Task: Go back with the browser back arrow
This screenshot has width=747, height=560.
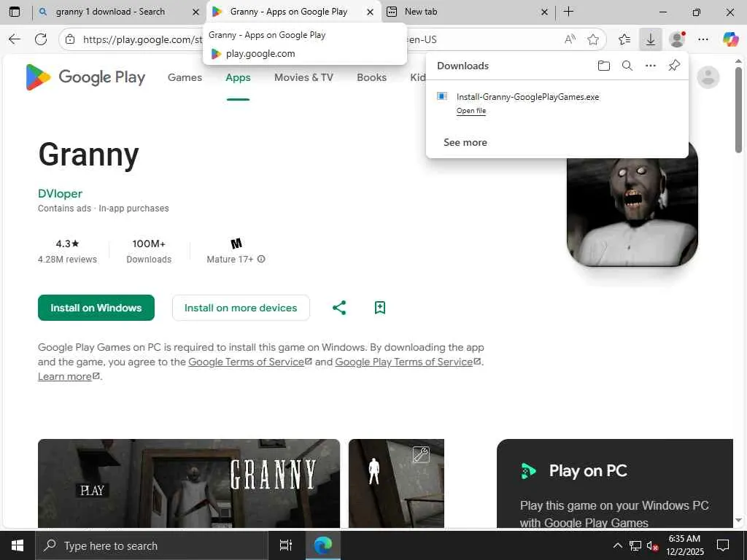Action: coord(15,39)
